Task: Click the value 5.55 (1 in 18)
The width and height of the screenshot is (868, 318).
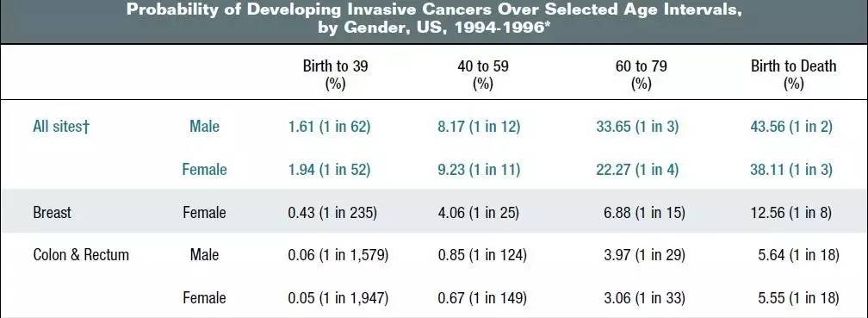Action: pyautogui.click(x=799, y=298)
